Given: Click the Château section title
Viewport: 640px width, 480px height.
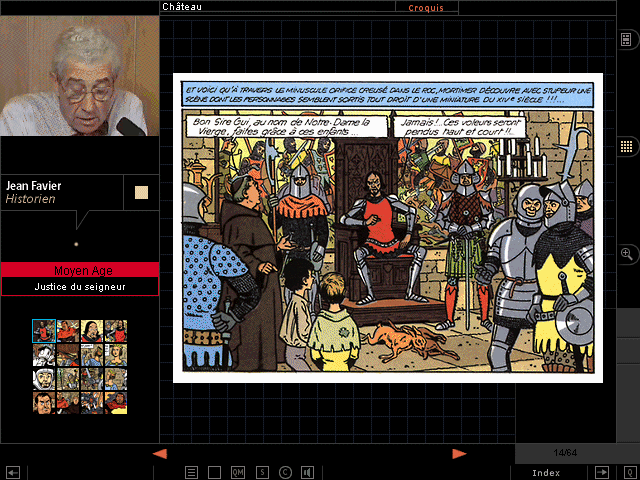Looking at the screenshot, I should [182, 7].
